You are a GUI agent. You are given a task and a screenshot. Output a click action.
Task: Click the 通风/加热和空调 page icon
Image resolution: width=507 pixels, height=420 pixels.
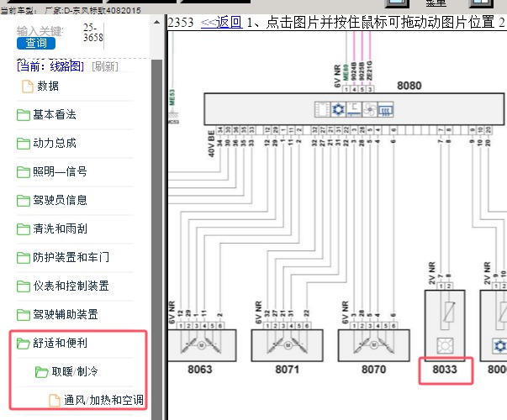tap(55, 401)
